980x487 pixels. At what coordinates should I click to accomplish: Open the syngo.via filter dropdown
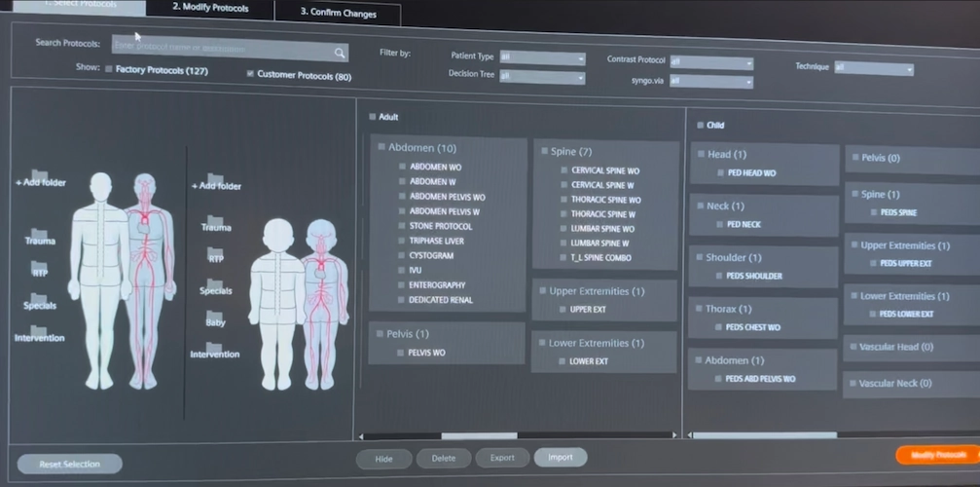coord(711,81)
